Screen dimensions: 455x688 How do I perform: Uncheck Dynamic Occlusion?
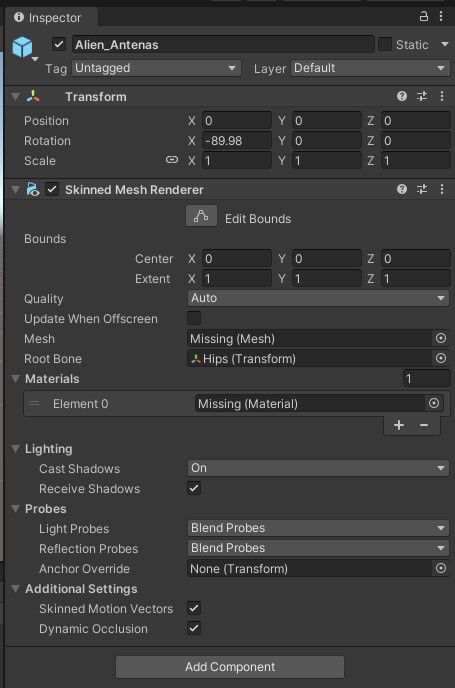[193, 628]
